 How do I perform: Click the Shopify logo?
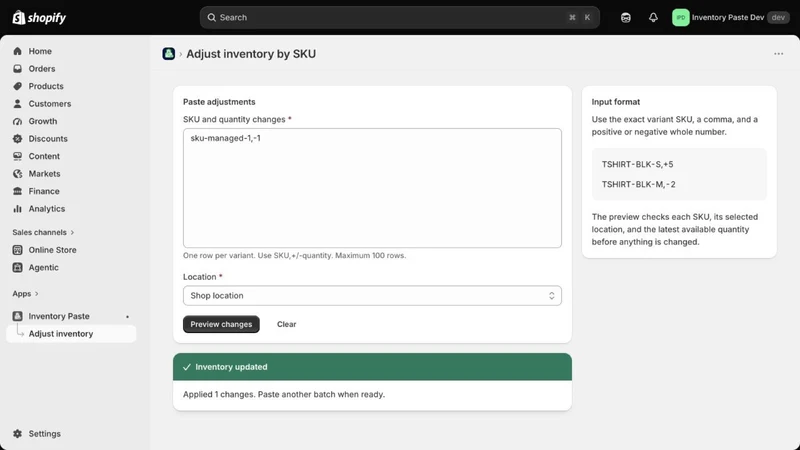(39, 17)
